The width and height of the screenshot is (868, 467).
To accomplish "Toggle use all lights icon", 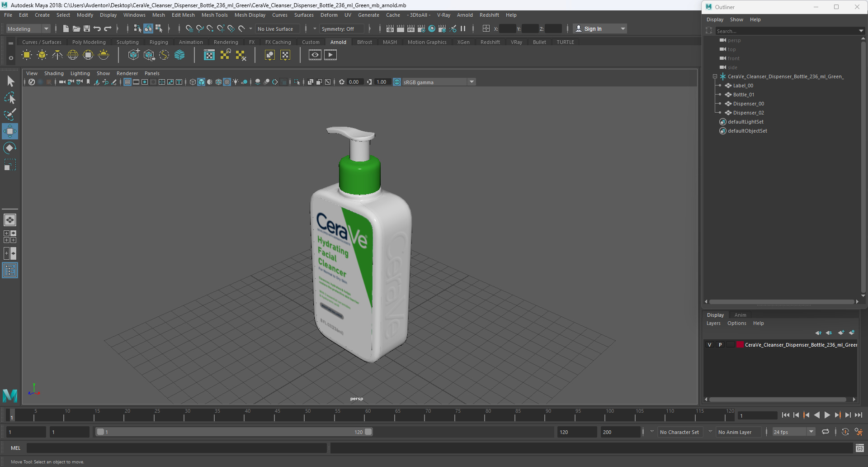I will point(236,82).
